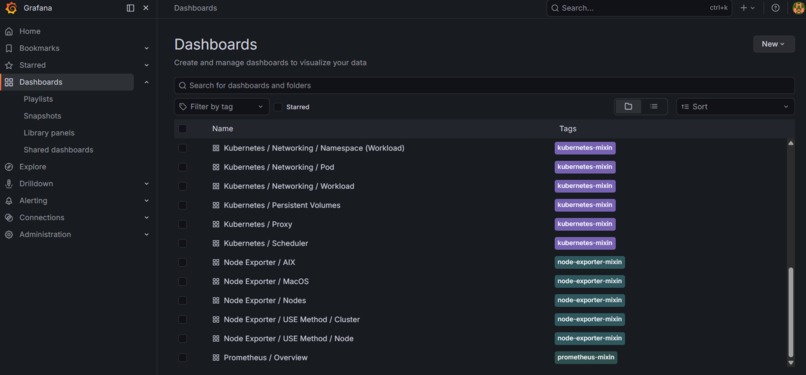Go to Explore in the sidebar

[x=32, y=167]
